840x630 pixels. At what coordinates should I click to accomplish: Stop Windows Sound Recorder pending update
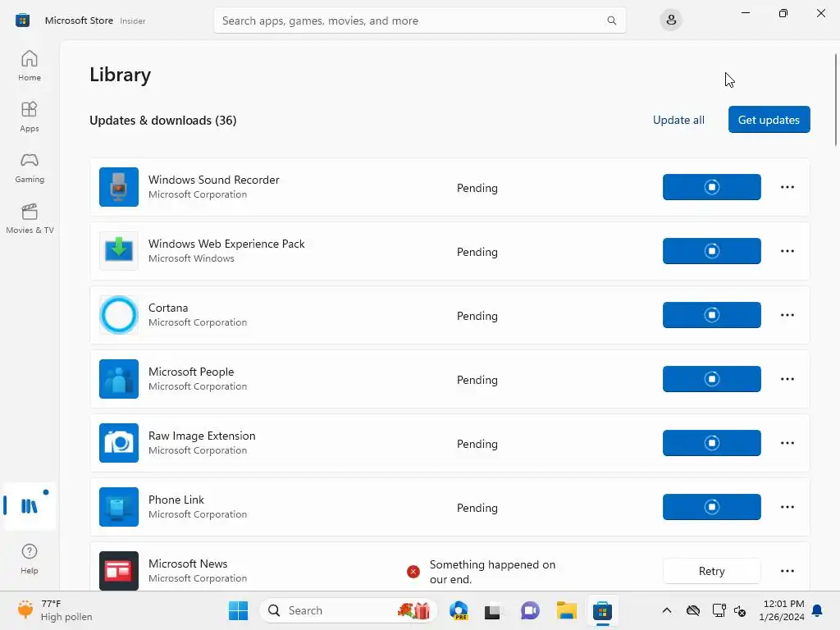coord(711,187)
